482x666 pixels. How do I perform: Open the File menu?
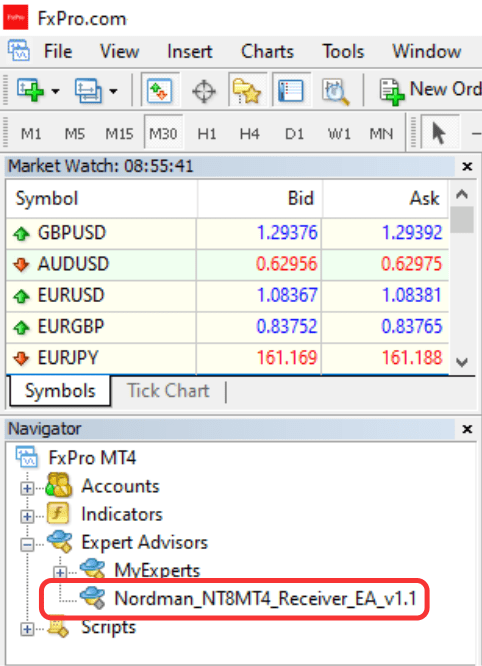[x=58, y=52]
